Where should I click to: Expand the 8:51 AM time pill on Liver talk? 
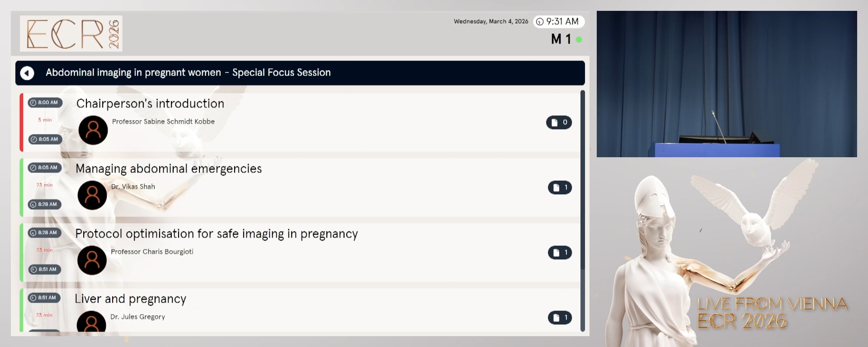(45, 298)
